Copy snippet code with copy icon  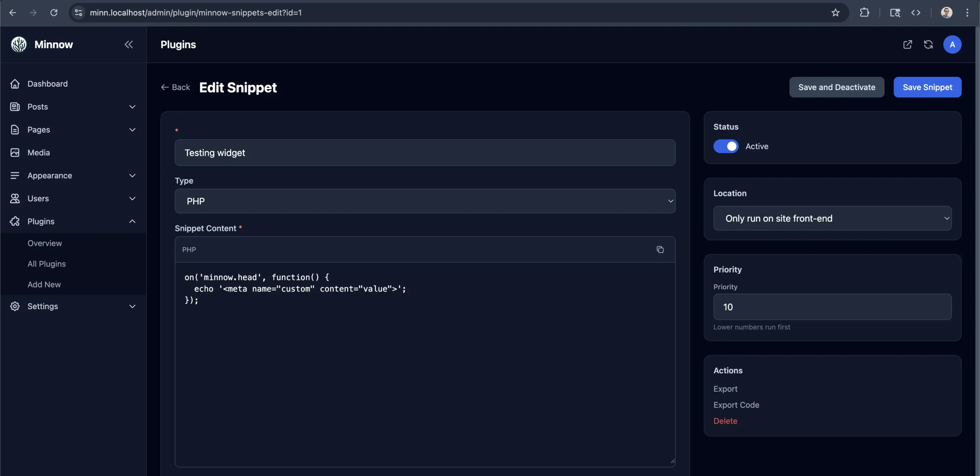[x=660, y=250]
